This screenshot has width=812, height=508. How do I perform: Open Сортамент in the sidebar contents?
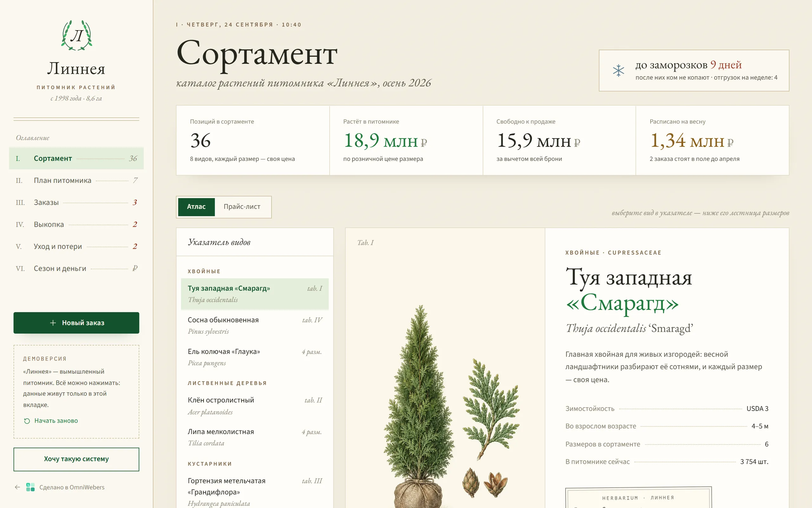point(76,158)
